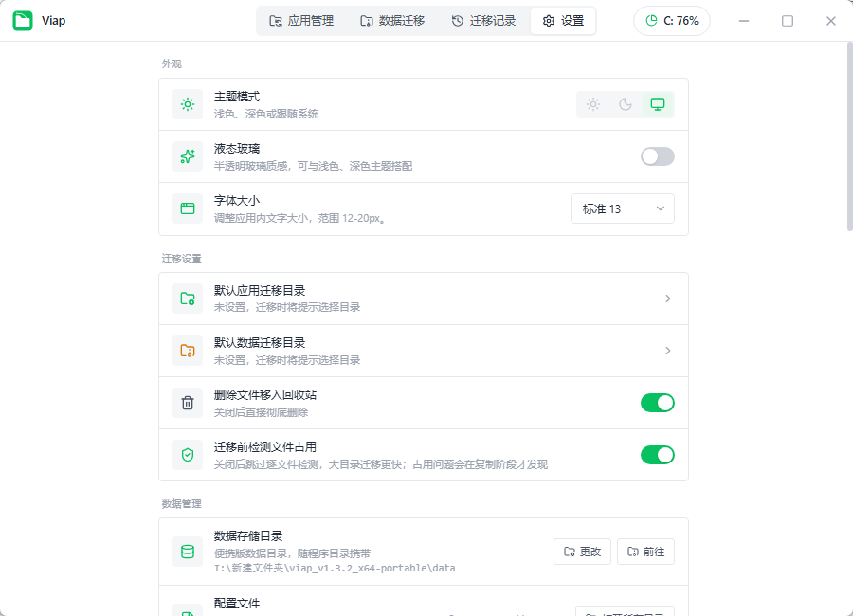Minimize the Viap window
Viewport: 853px width, 616px height.
click(x=744, y=21)
